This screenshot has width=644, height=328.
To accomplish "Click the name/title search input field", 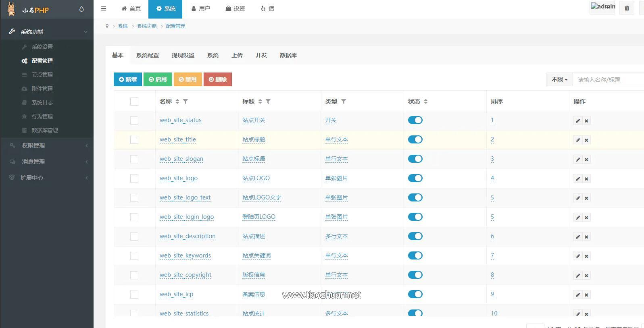I will click(608, 80).
